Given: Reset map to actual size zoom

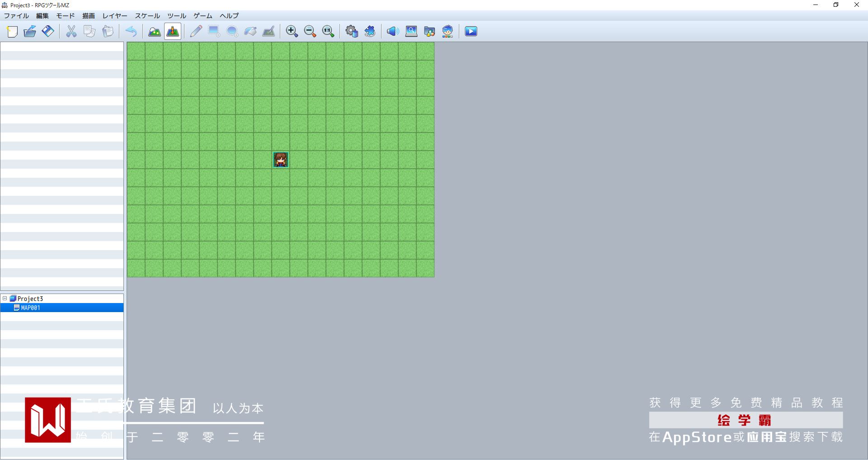Looking at the screenshot, I should [328, 31].
